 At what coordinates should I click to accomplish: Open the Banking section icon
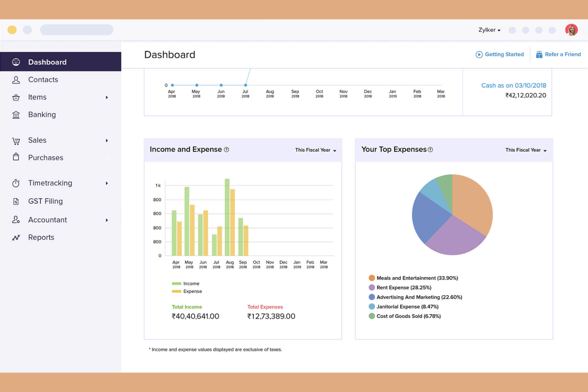[x=16, y=115]
